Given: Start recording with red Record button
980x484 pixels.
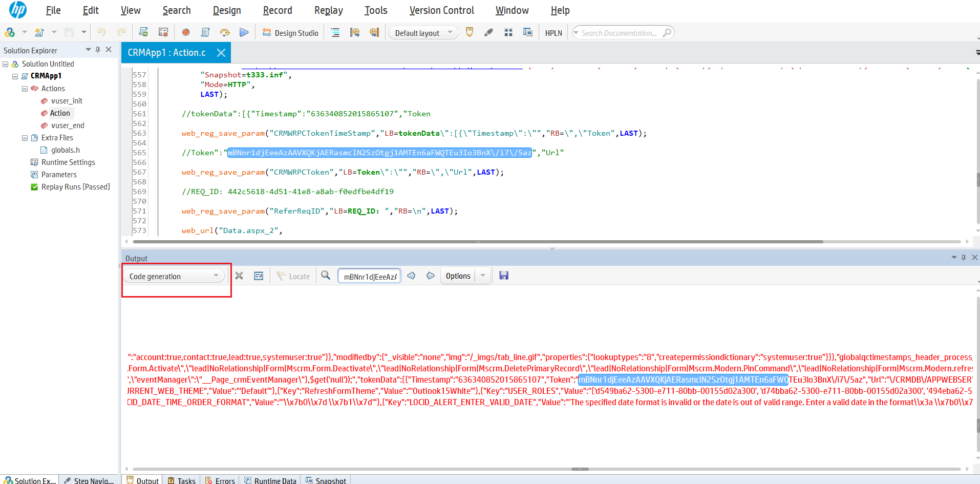Looking at the screenshot, I should (x=186, y=32).
